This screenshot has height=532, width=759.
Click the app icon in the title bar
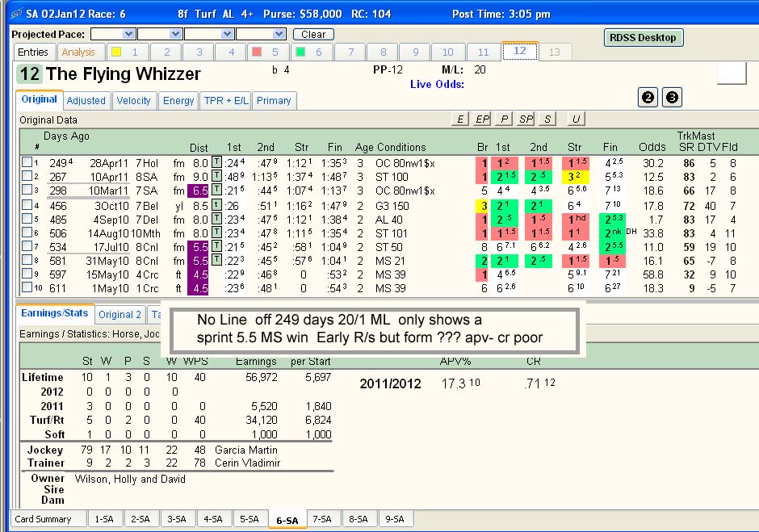coord(16,14)
